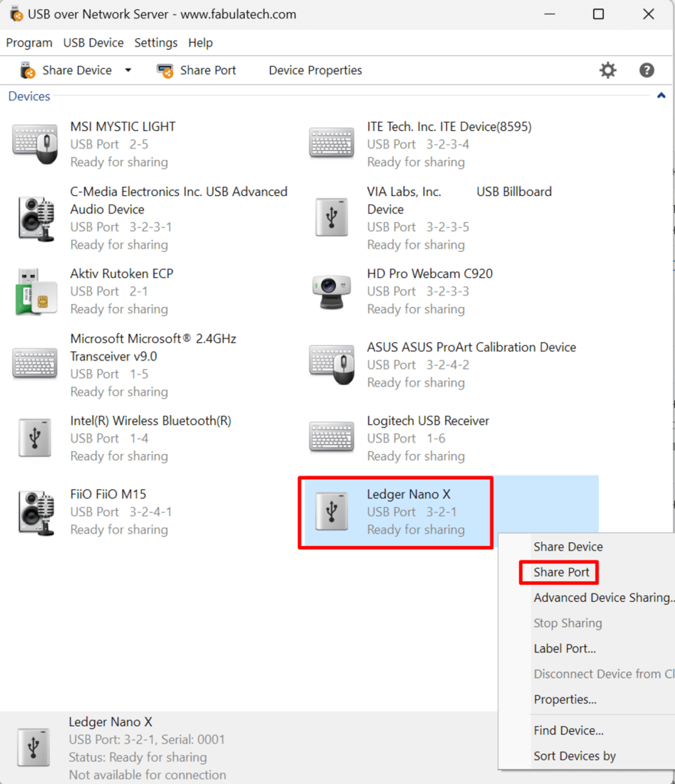Viewport: 675px width, 784px height.
Task: Select ASUS ASUS ProArt Calibration Device name
Action: 471,347
